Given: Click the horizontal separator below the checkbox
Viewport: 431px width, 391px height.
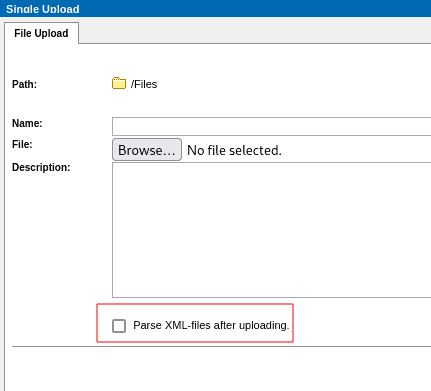Looking at the screenshot, I should (x=221, y=347).
